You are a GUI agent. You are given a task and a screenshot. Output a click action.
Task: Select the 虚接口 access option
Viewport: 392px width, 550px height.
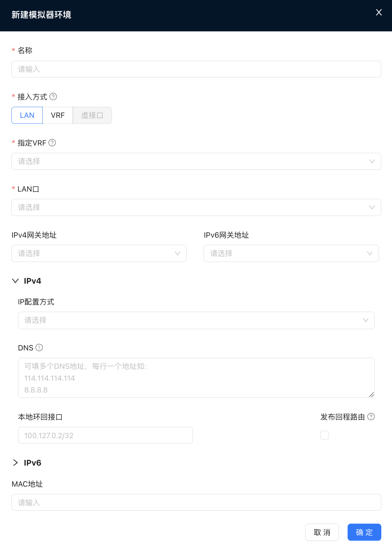92,115
